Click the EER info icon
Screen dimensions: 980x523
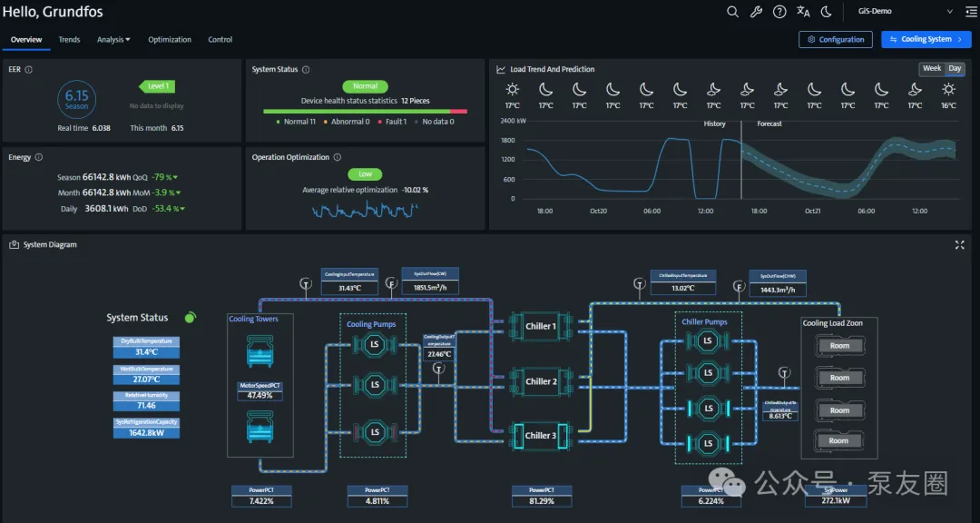point(29,70)
